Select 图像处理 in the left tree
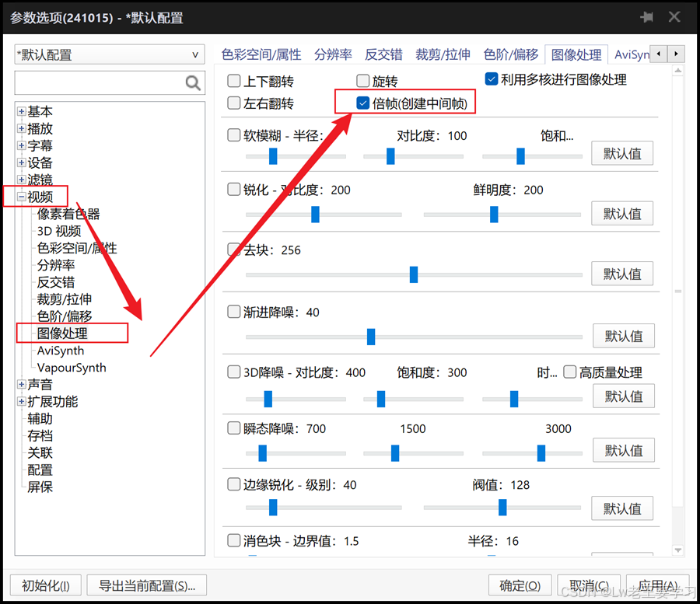 point(62,333)
